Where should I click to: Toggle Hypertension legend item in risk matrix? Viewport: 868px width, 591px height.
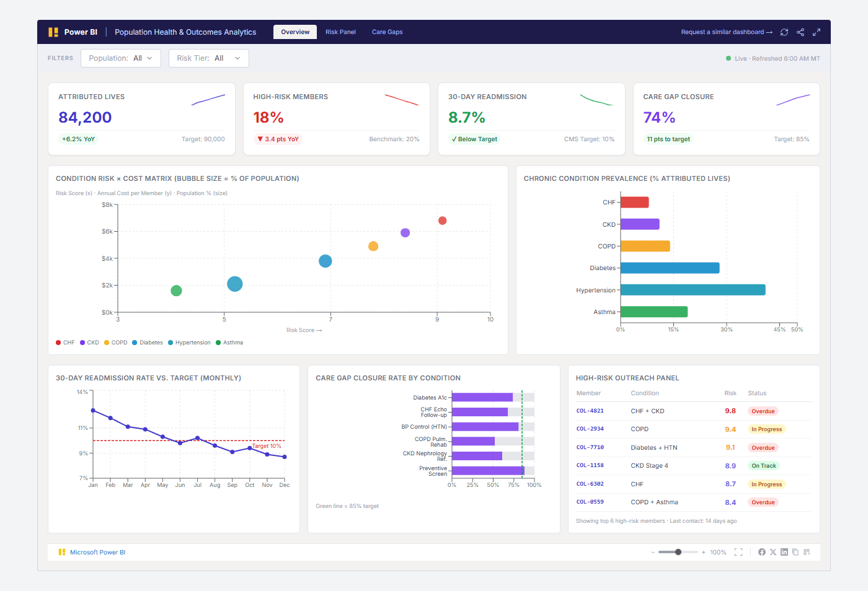pos(189,343)
